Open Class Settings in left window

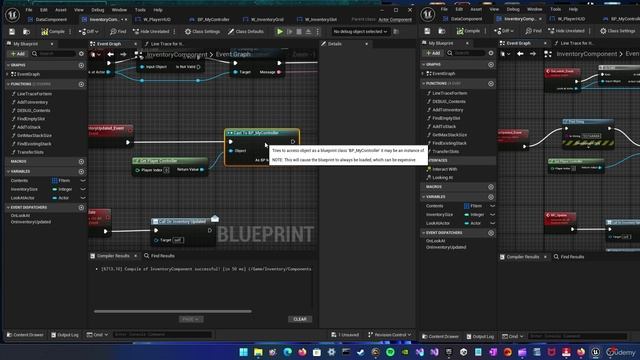202,31
